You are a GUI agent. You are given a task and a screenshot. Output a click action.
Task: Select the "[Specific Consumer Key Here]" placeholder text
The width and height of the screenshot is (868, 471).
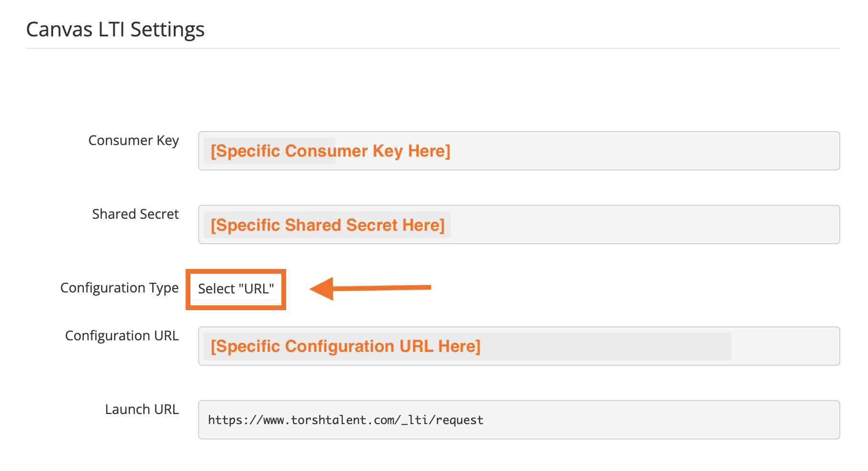pyautogui.click(x=330, y=151)
